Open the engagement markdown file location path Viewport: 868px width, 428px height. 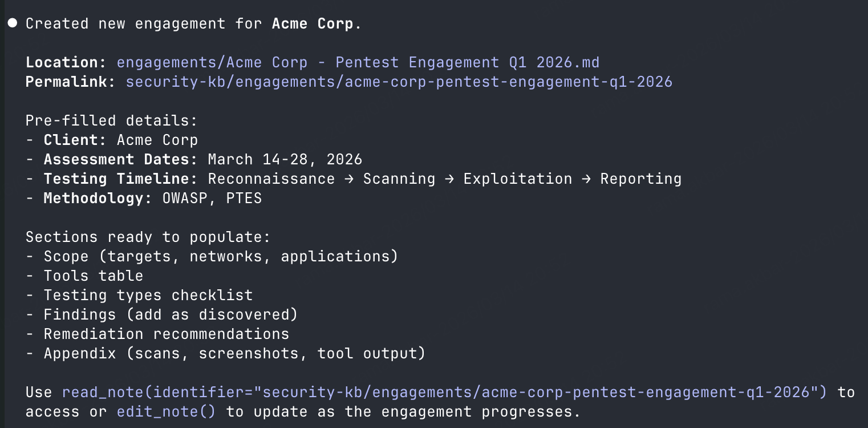coord(358,62)
